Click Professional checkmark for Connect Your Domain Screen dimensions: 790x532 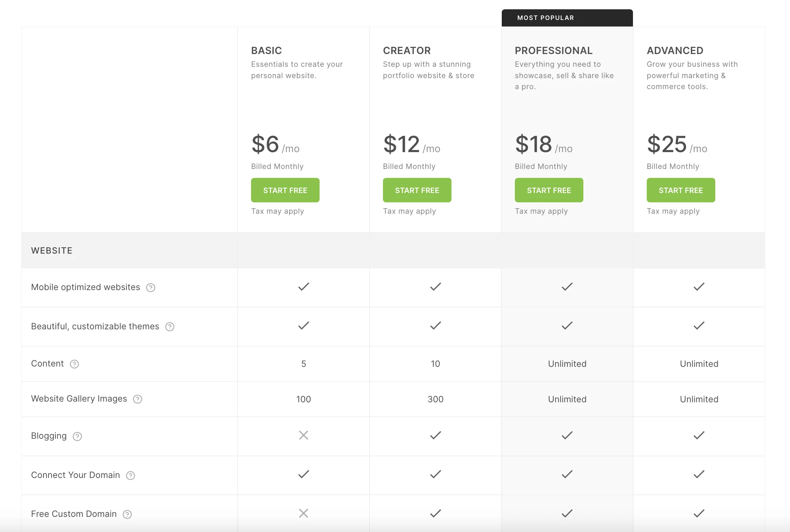567,474
